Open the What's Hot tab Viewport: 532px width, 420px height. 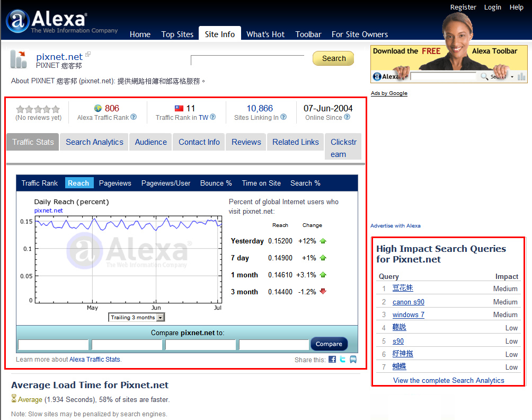click(x=265, y=34)
